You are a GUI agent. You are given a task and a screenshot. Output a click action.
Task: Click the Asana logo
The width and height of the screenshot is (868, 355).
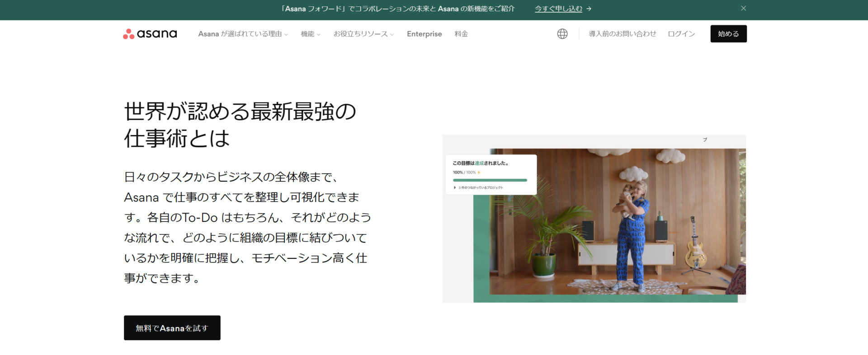point(150,34)
